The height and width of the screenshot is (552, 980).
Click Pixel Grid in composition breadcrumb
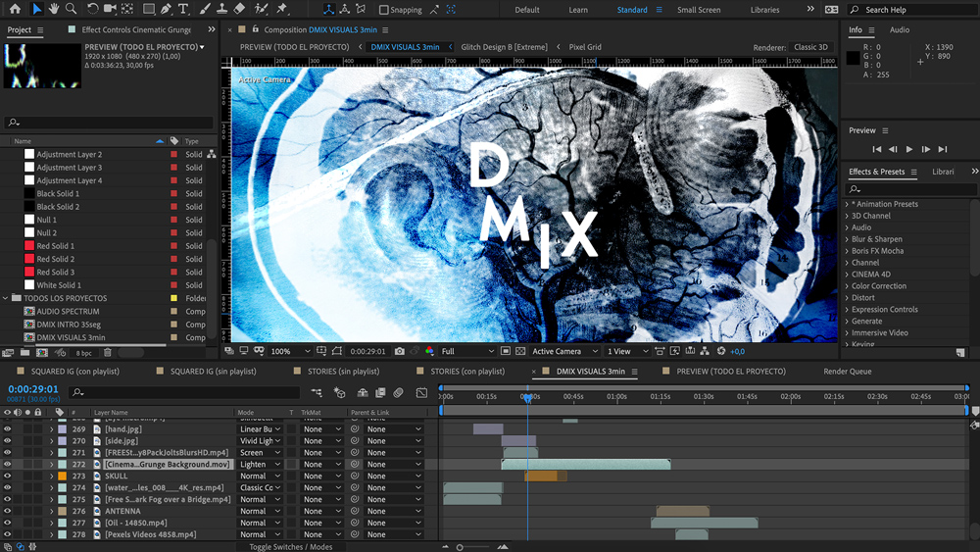[x=585, y=47]
